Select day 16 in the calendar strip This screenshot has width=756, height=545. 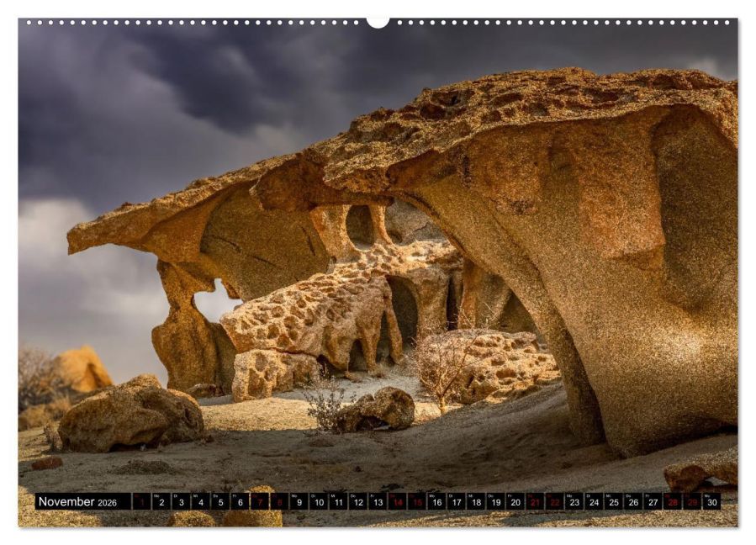point(436,502)
